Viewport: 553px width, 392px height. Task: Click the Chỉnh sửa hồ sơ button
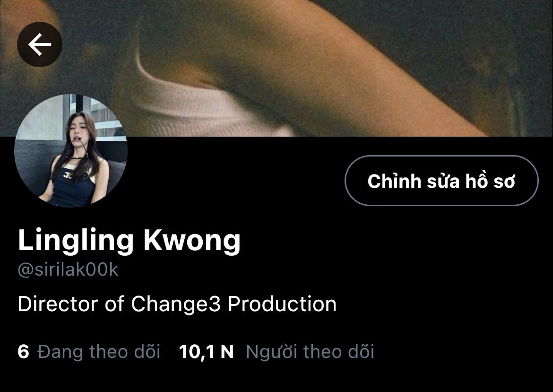pyautogui.click(x=441, y=181)
